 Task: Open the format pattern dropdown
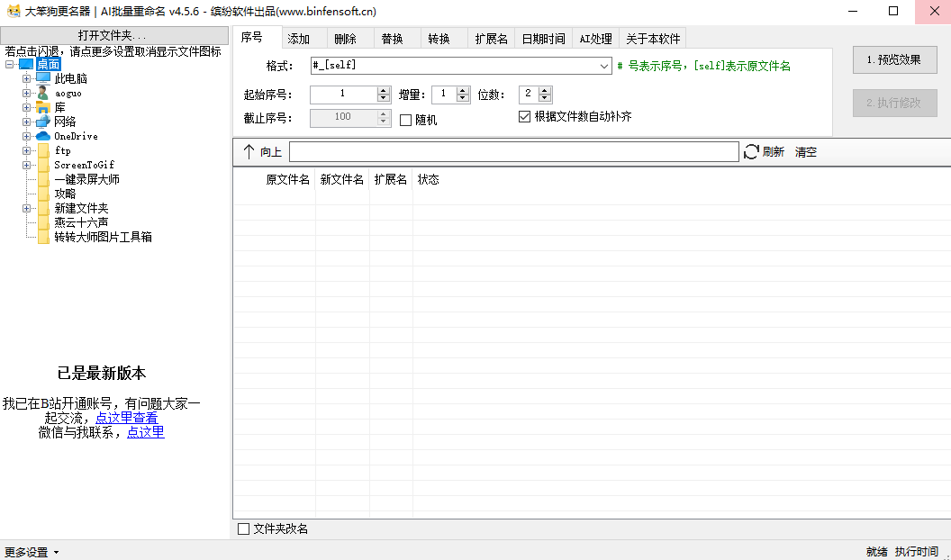pyautogui.click(x=604, y=66)
